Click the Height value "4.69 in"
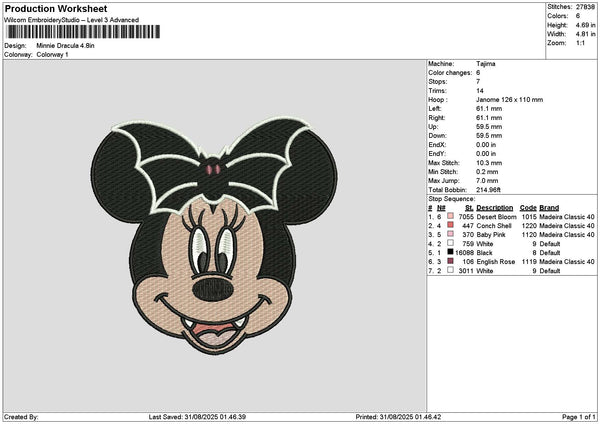600x424 pixels. [585, 25]
